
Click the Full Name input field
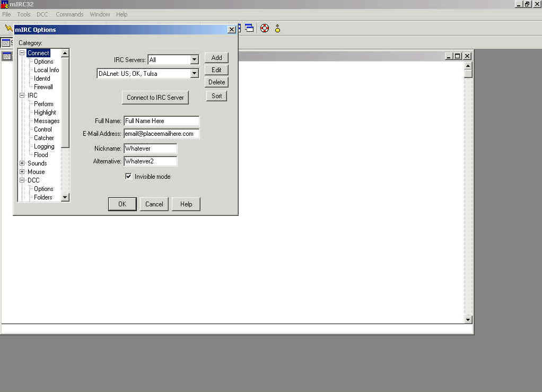point(161,121)
